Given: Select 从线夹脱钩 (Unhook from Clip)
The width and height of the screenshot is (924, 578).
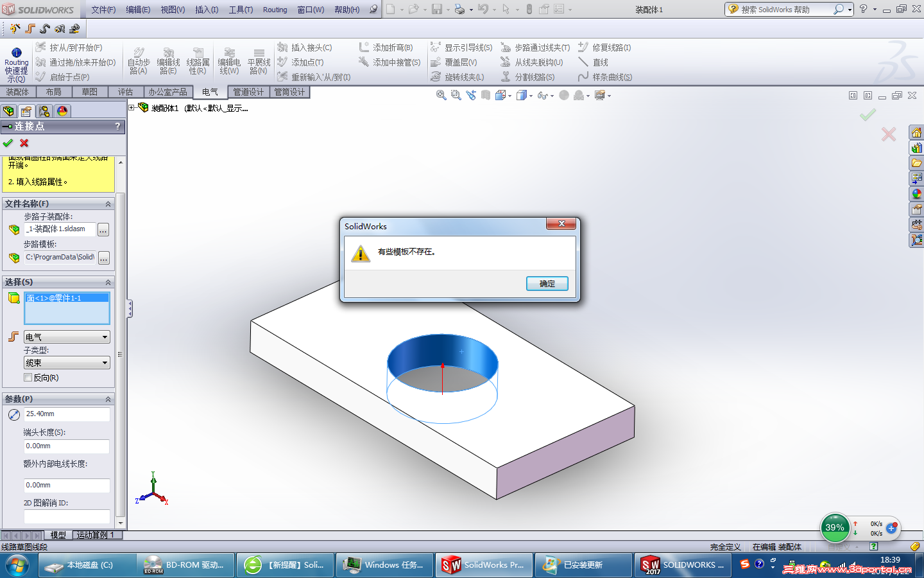Looking at the screenshot, I should pyautogui.click(x=532, y=62).
